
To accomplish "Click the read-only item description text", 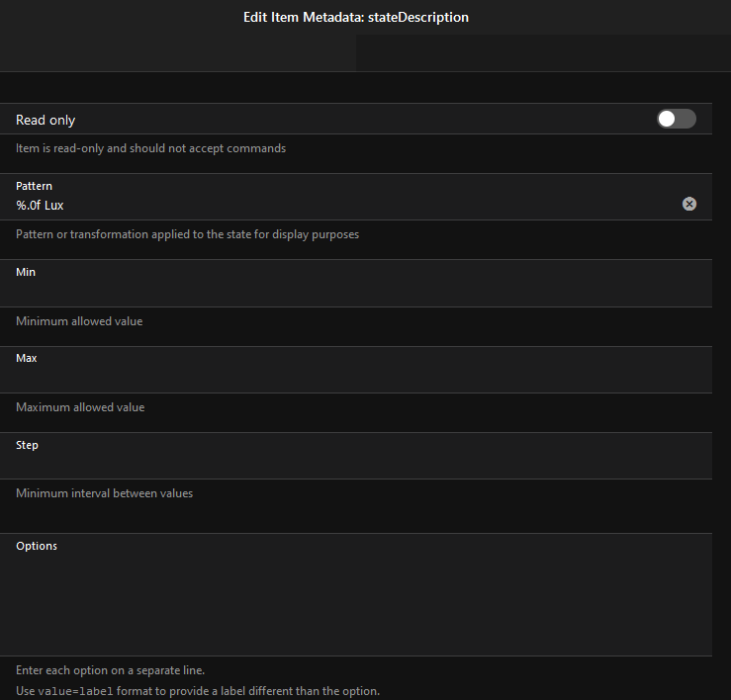I will click(150, 148).
